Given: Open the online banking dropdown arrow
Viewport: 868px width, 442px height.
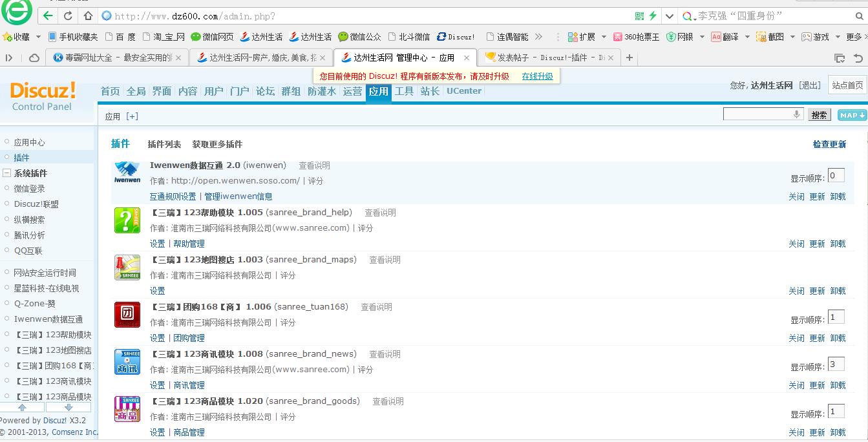Looking at the screenshot, I should [702, 37].
